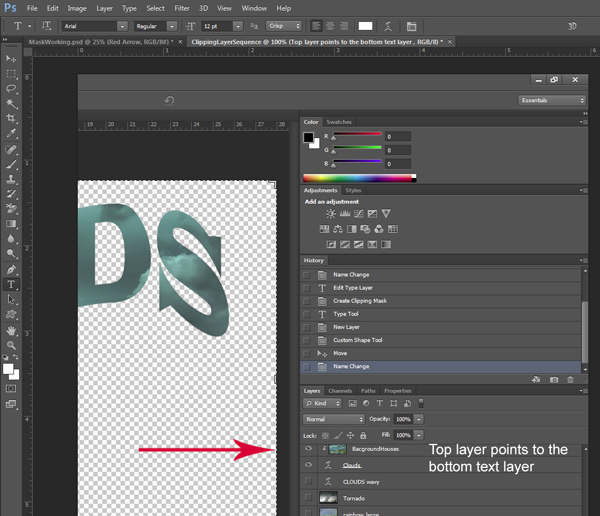Expand the Normal blend mode dropdown
The image size is (600, 516).
coord(334,419)
